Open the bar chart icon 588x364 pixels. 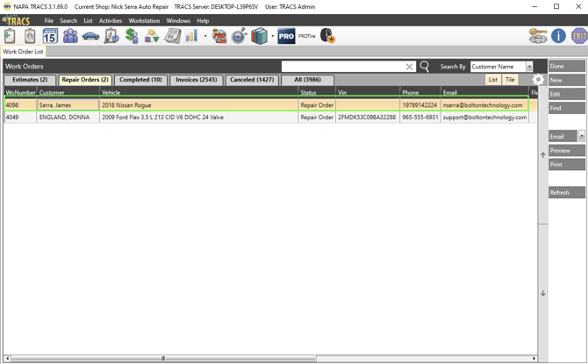tap(191, 36)
